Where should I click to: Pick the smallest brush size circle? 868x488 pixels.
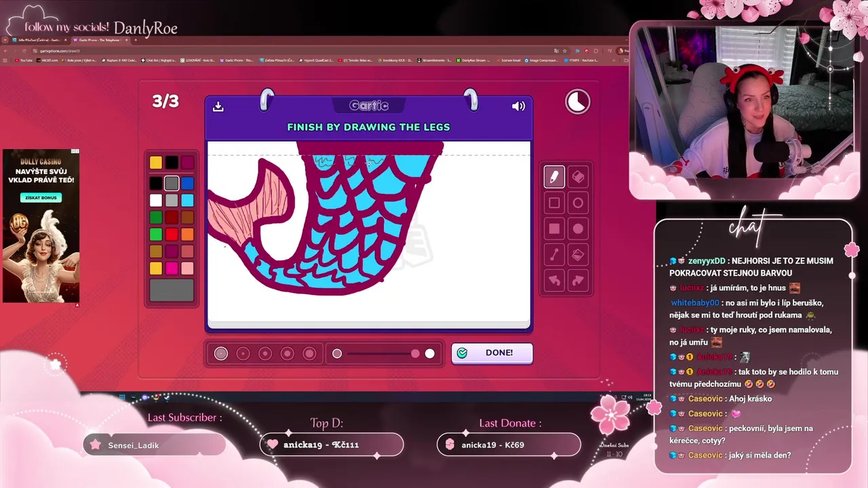click(x=221, y=353)
